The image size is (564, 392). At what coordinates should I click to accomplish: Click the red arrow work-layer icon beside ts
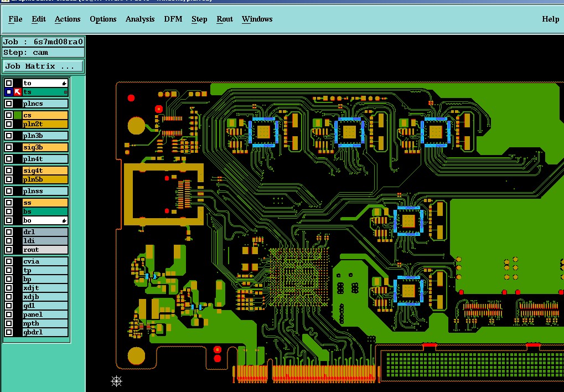[x=18, y=92]
